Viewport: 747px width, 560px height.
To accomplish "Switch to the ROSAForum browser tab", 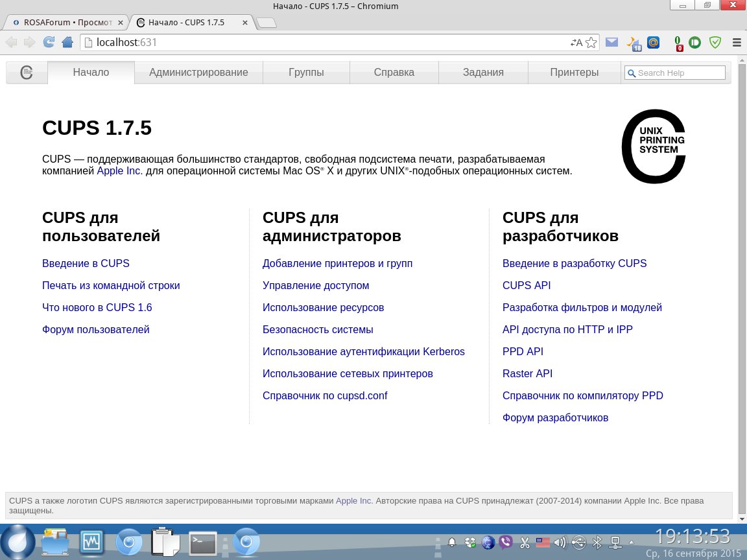I will coord(65,22).
